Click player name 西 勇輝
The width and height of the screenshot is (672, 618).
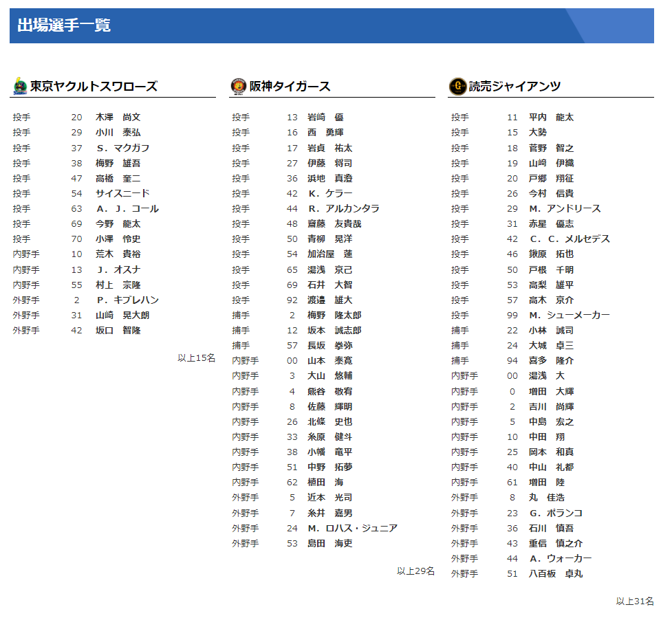pyautogui.click(x=326, y=133)
